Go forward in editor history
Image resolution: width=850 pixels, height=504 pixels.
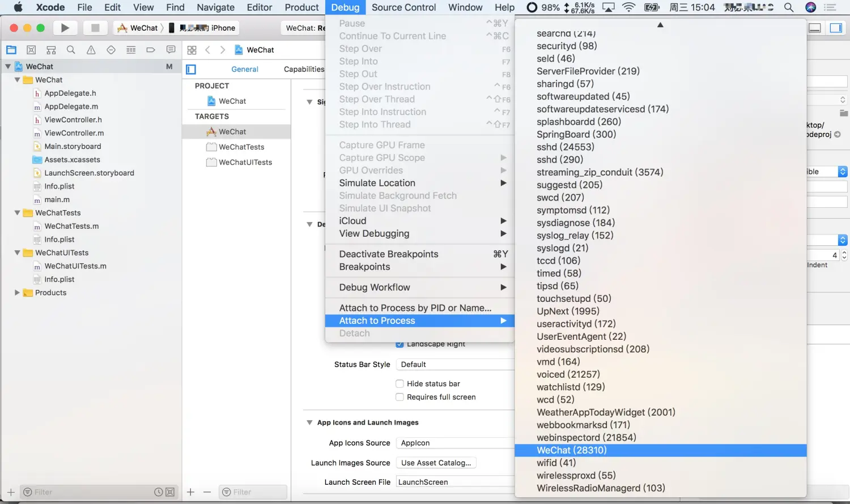click(223, 50)
